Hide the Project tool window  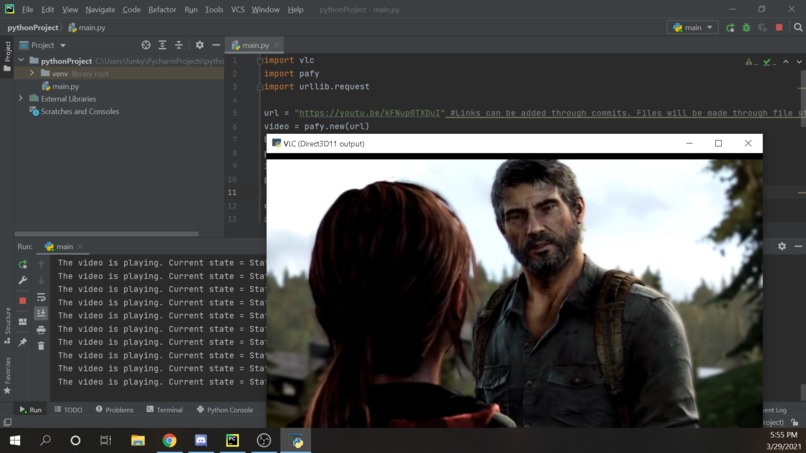click(x=216, y=45)
